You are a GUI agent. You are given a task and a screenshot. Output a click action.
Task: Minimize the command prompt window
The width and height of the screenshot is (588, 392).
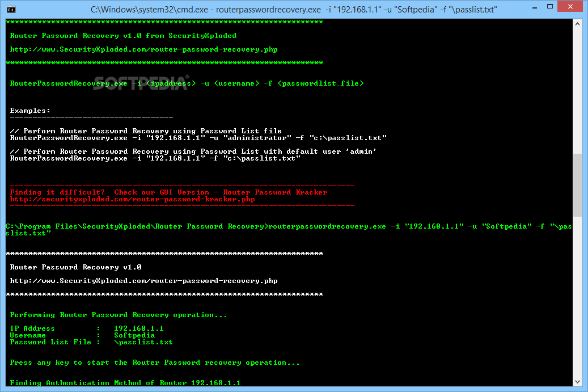(x=535, y=7)
